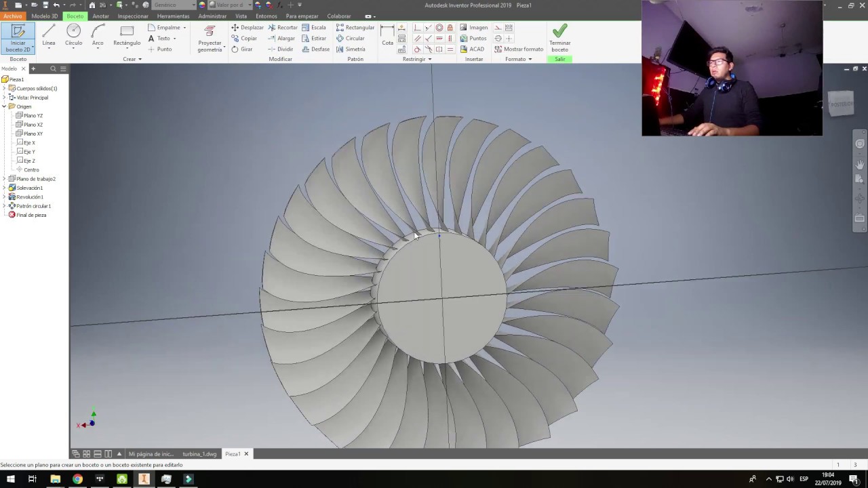Open the Herramientas ribbon tab
The width and height of the screenshot is (868, 488).
point(173,16)
